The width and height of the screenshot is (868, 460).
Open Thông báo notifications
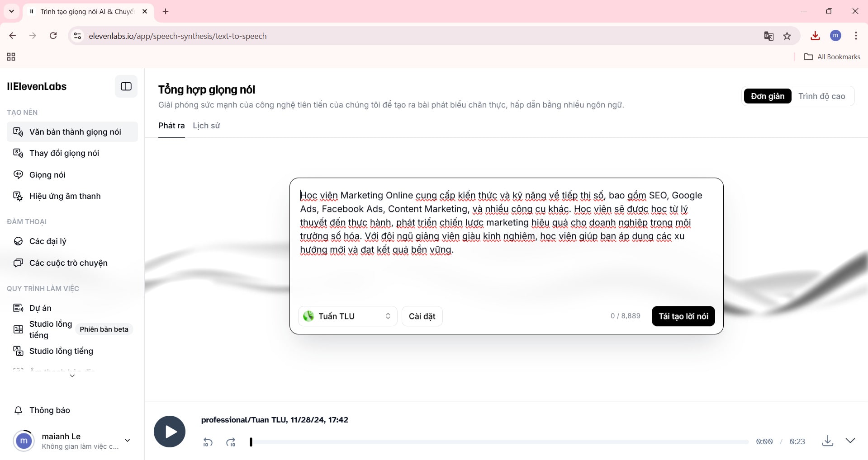[72, 410]
